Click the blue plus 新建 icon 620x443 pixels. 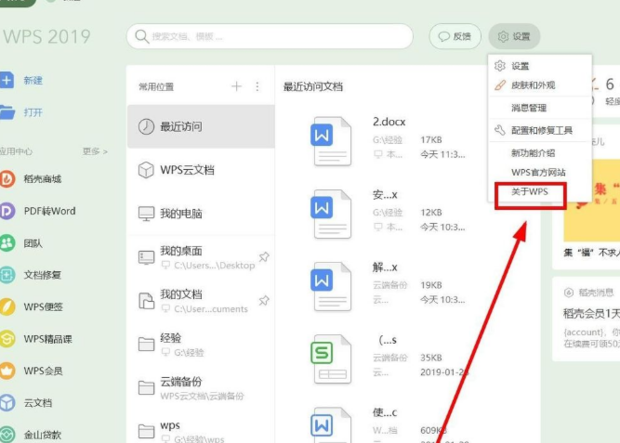(x=7, y=80)
